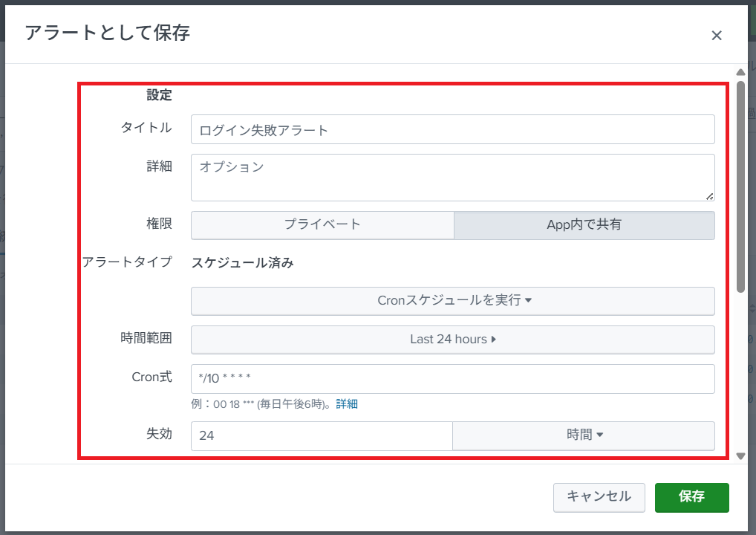Viewport: 756px width, 535px height.
Task: Click the タイトル field containing ログイン失敗アラート
Action: [x=453, y=129]
